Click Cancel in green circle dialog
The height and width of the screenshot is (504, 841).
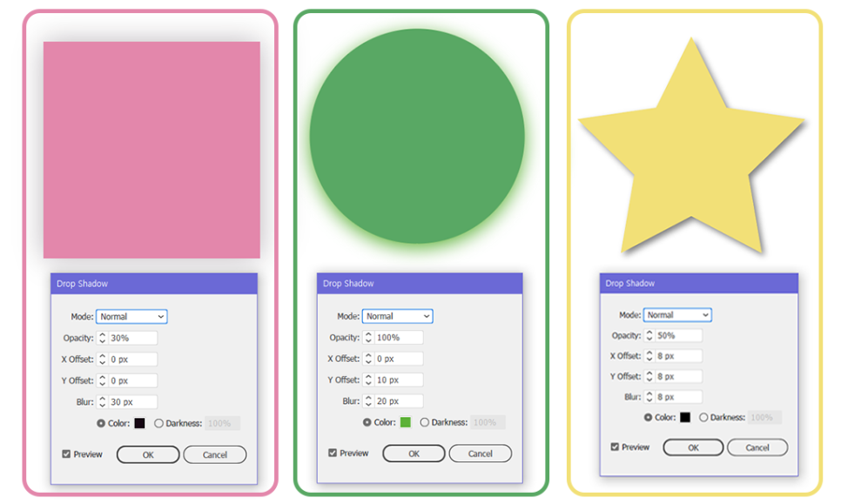(x=480, y=454)
